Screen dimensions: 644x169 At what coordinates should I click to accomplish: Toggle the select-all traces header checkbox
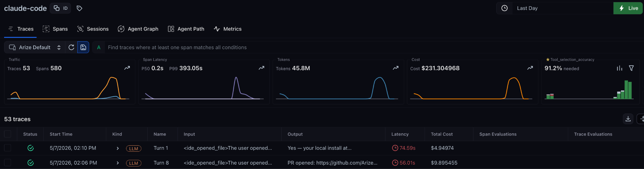(x=8, y=134)
